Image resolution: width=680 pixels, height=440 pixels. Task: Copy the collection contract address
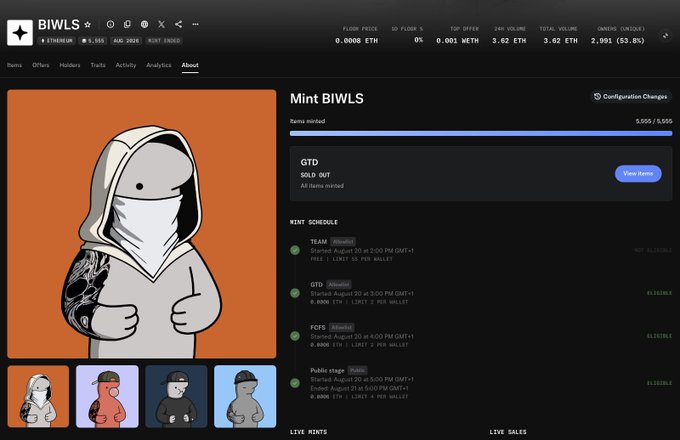127,24
